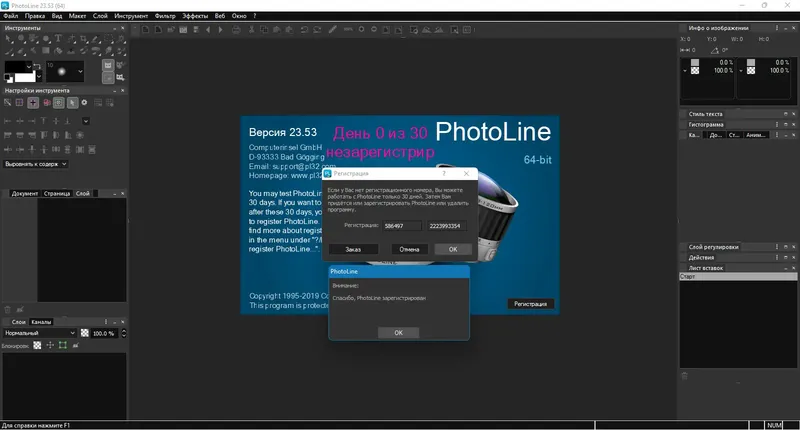
Task: Open the background color dropdown arrow
Action: (x=39, y=77)
